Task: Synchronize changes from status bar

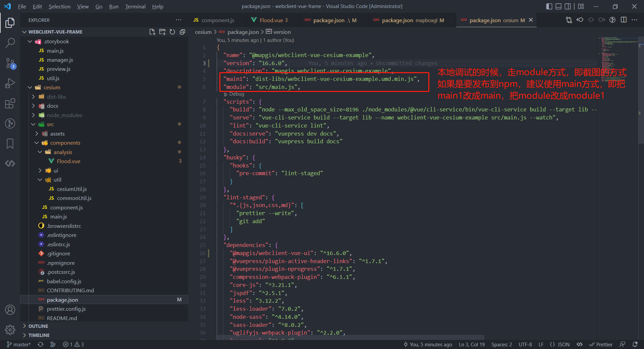Action: coord(41,344)
